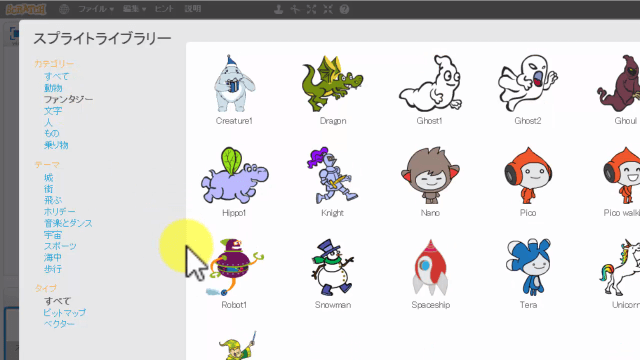Select すべて under タイプ

58,301
